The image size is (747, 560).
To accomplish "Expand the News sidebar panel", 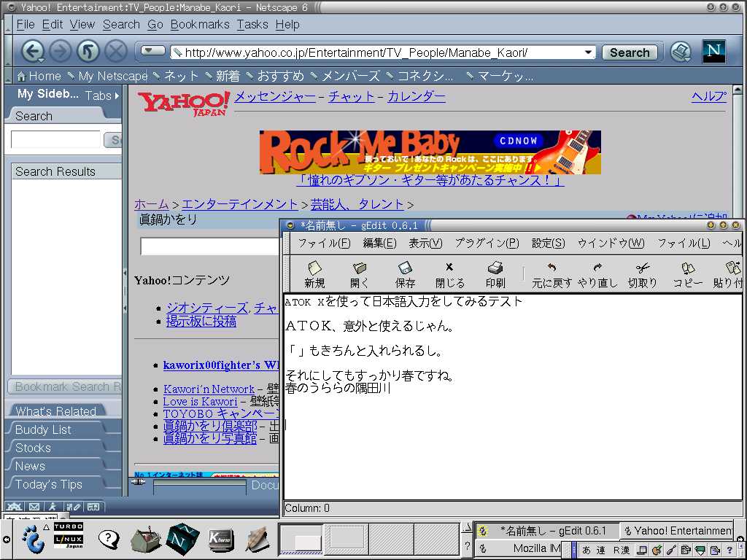I will [x=30, y=466].
